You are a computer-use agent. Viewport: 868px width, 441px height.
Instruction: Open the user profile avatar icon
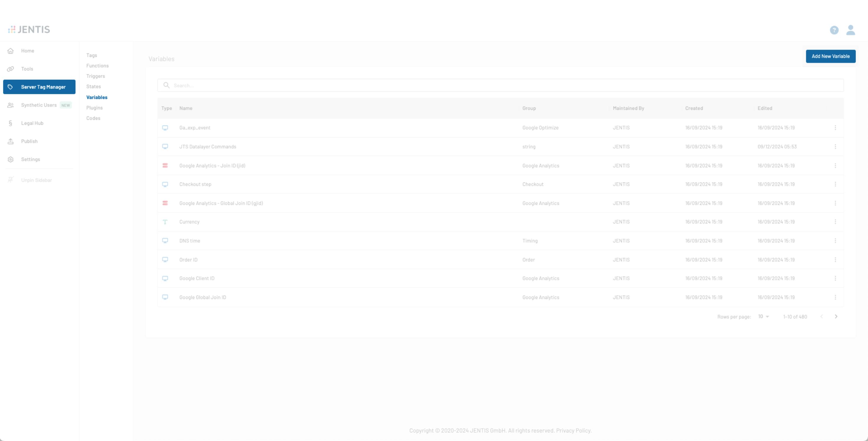(851, 30)
